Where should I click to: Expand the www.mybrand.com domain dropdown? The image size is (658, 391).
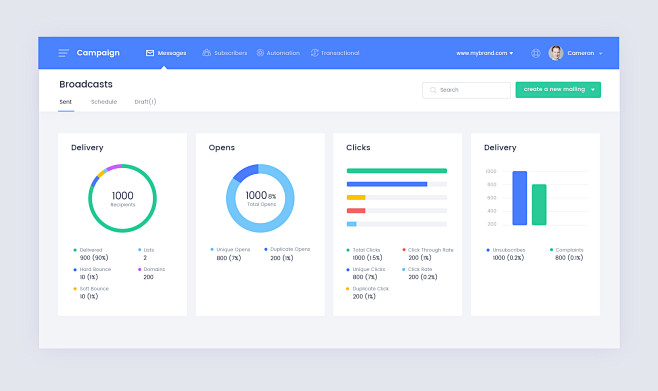coord(485,53)
